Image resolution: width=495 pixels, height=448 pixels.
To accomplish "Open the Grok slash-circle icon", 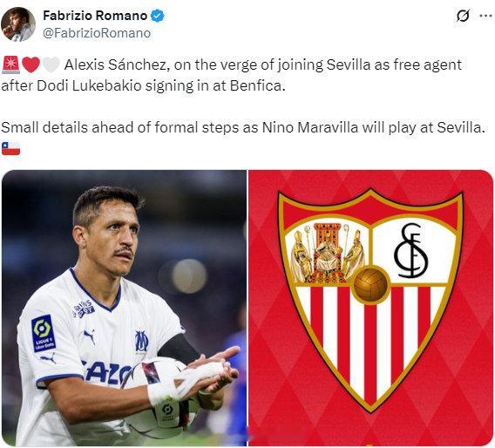I will [x=463, y=16].
